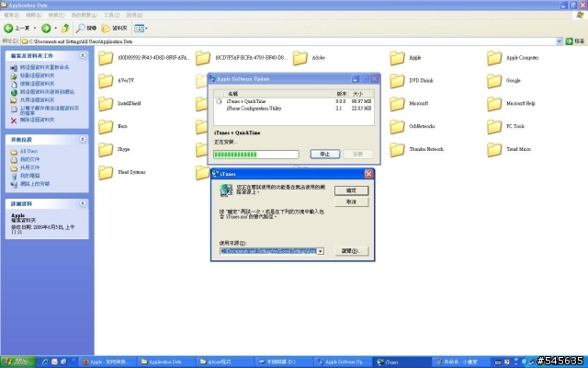Open the 檔案 (File) menu

(11, 15)
